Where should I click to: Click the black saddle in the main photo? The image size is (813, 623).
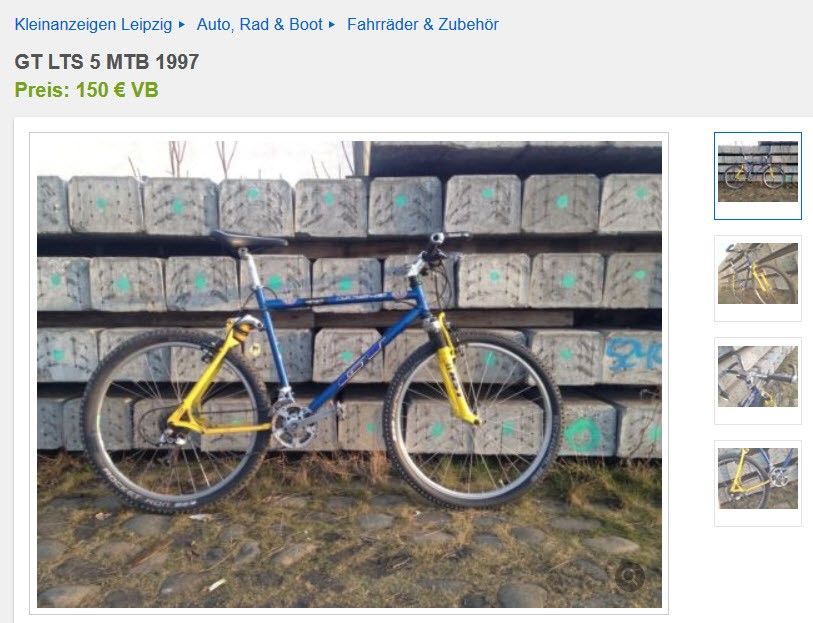[x=248, y=239]
